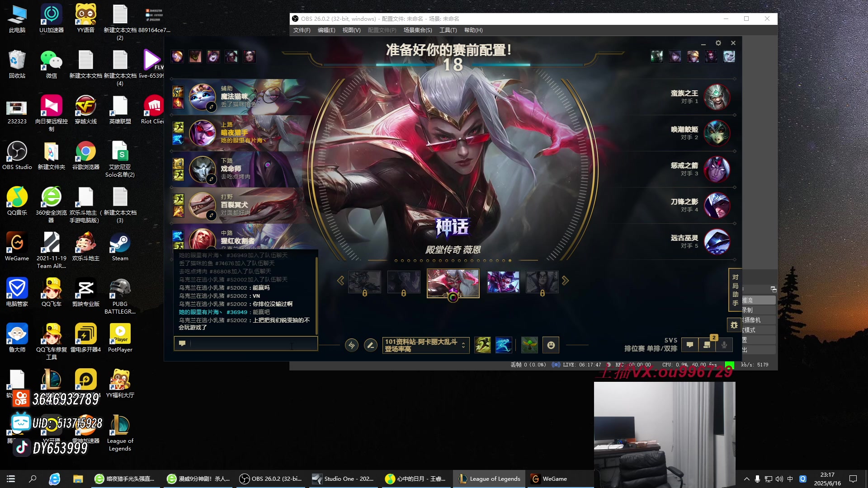Open volume control in system tray

[779, 479]
